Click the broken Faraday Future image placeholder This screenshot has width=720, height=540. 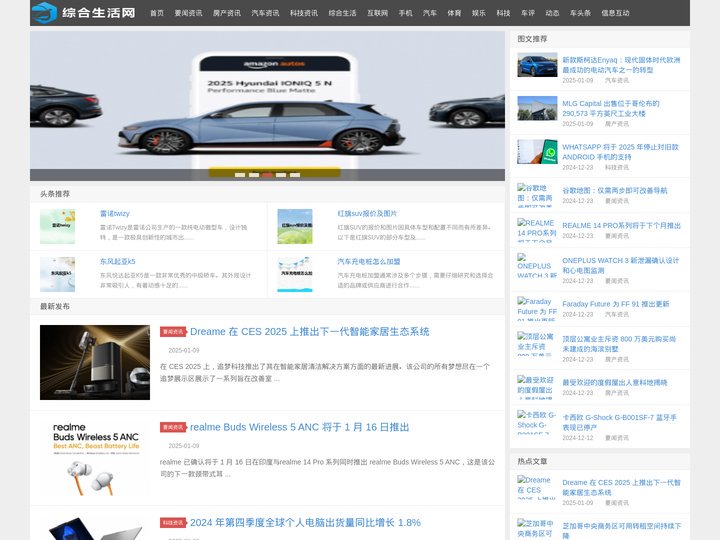click(537, 309)
